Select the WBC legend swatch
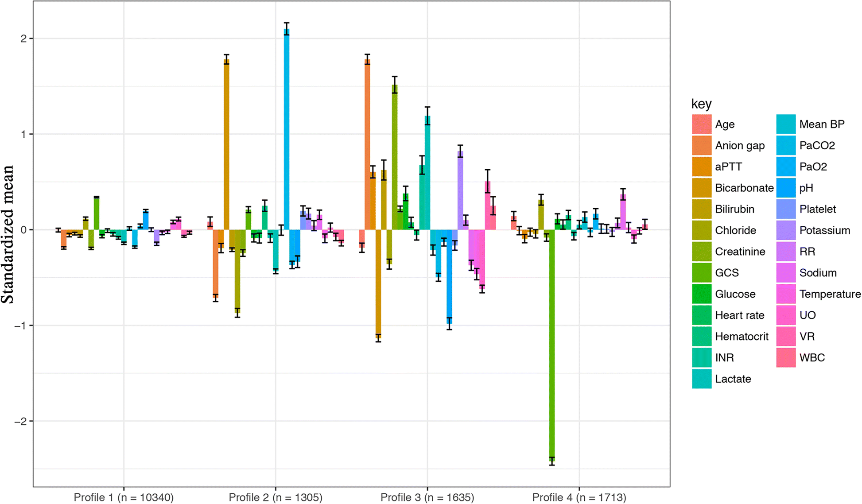862x504 pixels. point(786,358)
